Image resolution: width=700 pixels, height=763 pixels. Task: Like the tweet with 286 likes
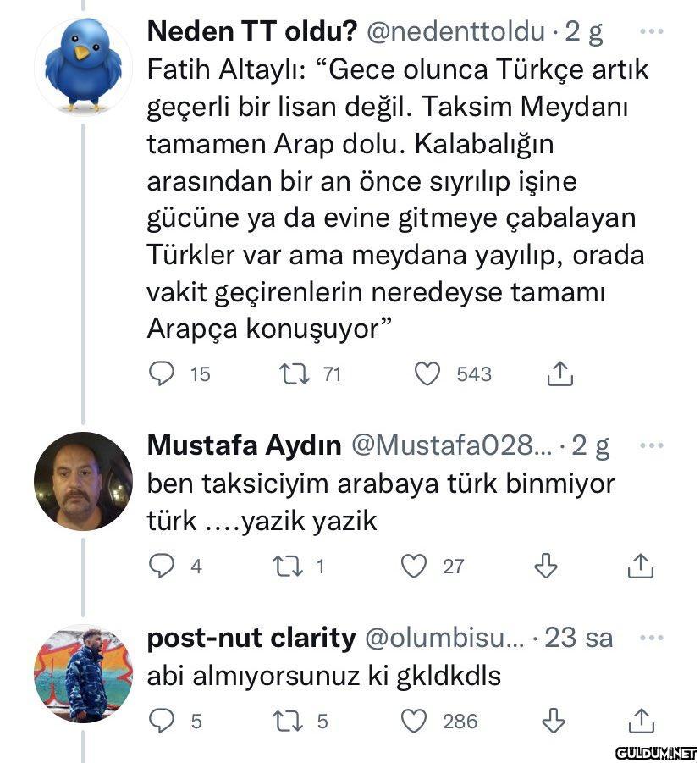[x=414, y=721]
